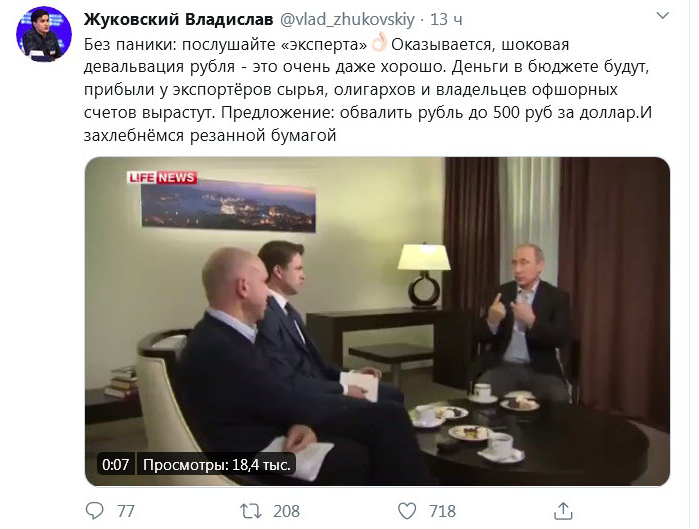Open the author's profile avatar
The width and height of the screenshot is (699, 529).
pos(44,34)
